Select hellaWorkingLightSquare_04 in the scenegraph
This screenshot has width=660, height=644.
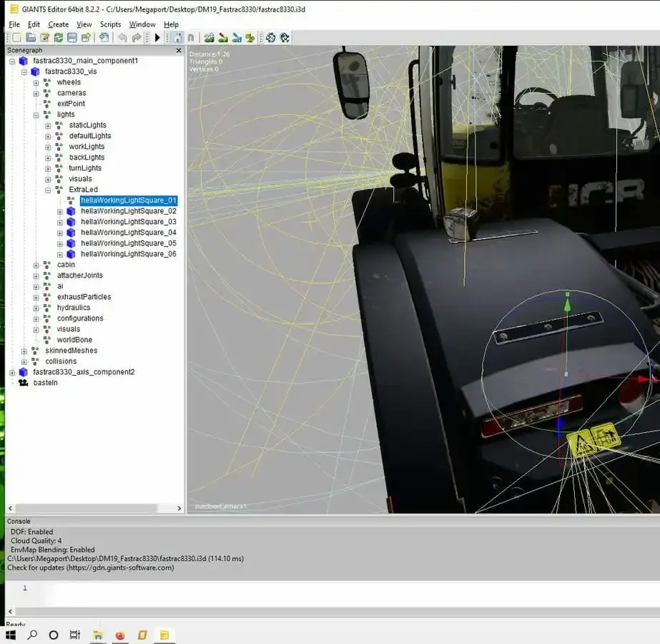click(x=128, y=233)
